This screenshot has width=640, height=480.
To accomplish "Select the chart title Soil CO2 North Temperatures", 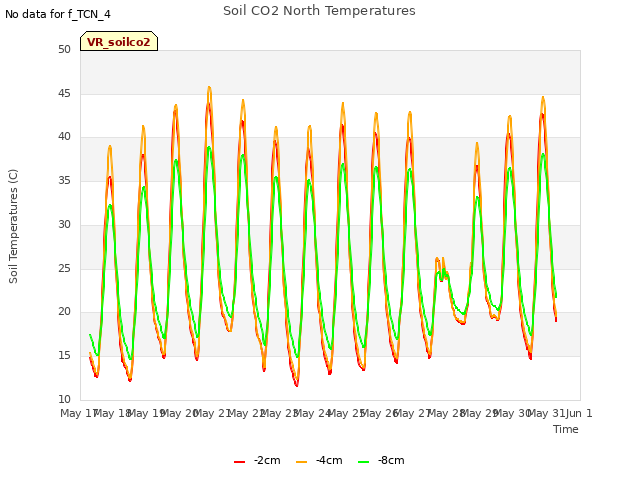I will 319,11.
